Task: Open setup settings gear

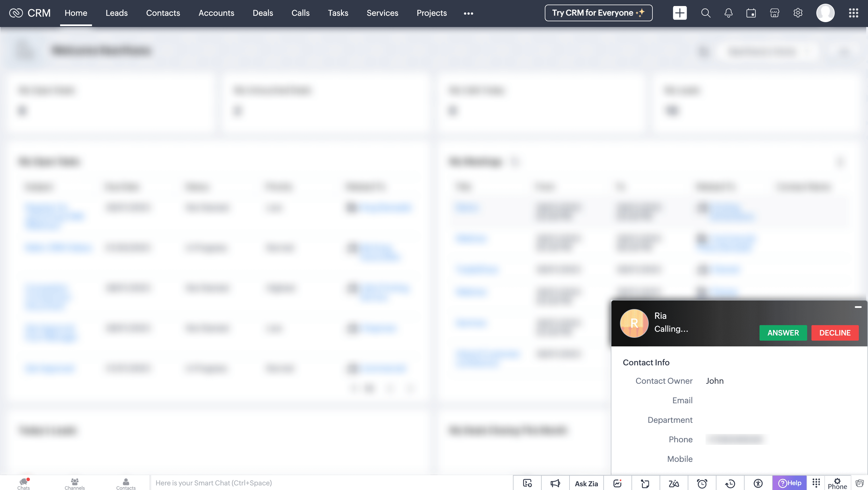Action: [798, 13]
